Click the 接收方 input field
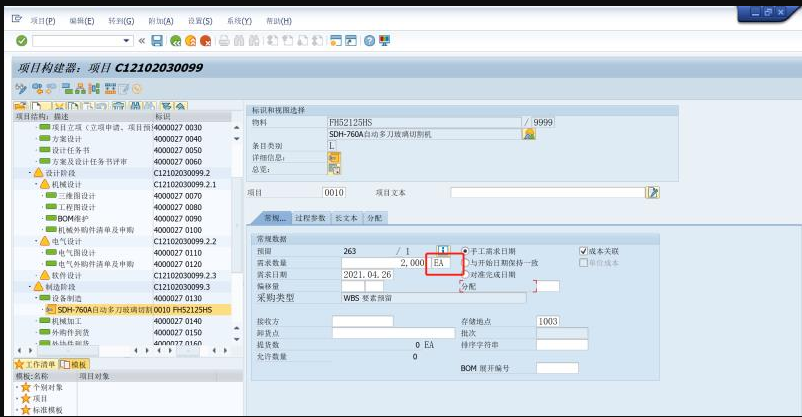This screenshot has width=802, height=417. pyautogui.click(x=363, y=321)
